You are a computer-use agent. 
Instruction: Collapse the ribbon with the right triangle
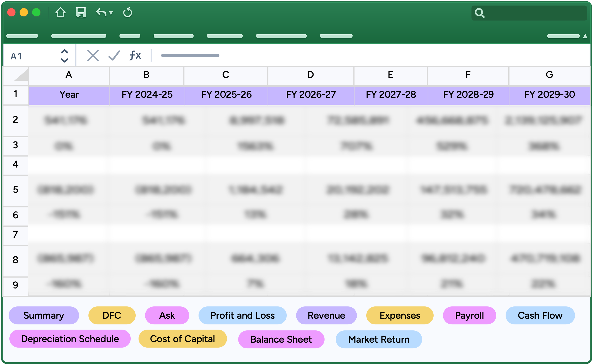click(x=585, y=36)
